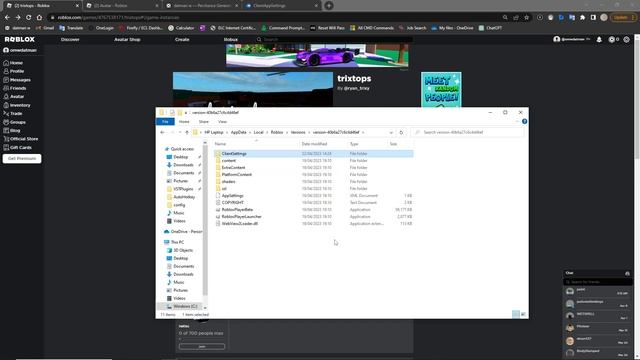Click the Explorer search box
640x360 pixels.
[x=468, y=132]
